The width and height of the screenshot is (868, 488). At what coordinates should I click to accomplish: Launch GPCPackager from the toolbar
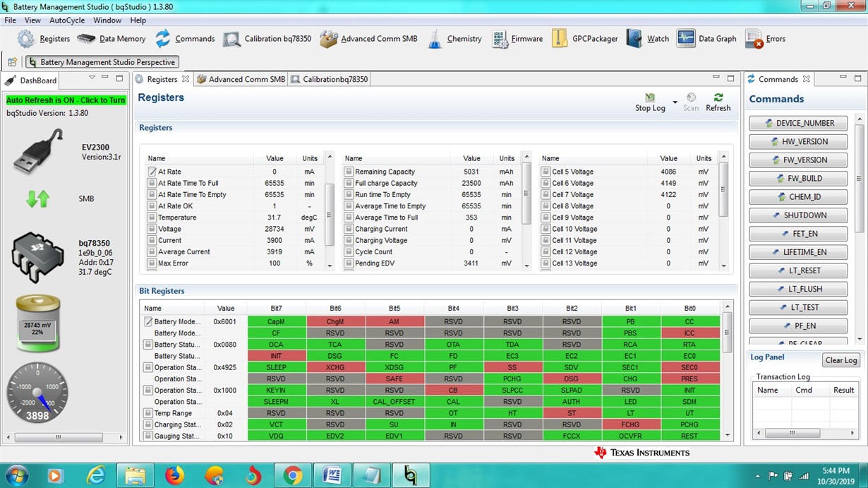(x=584, y=39)
